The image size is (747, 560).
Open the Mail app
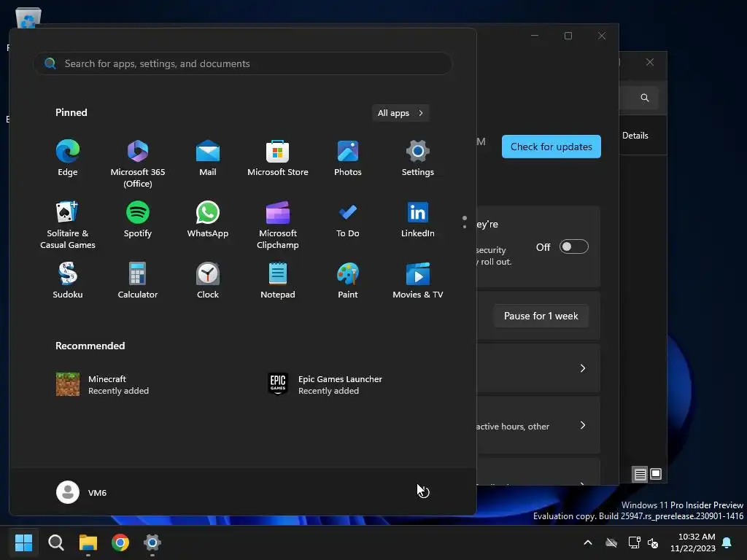click(x=208, y=158)
